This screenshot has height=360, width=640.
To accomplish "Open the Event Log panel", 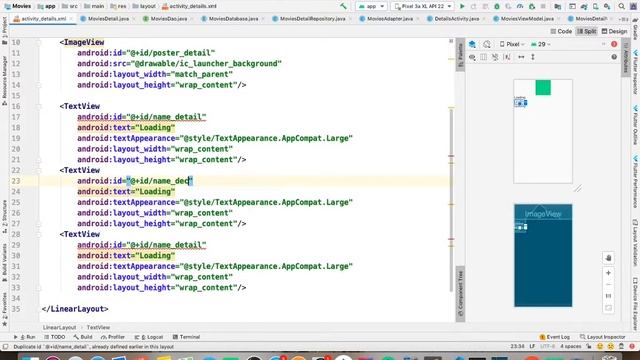I will 554,337.
